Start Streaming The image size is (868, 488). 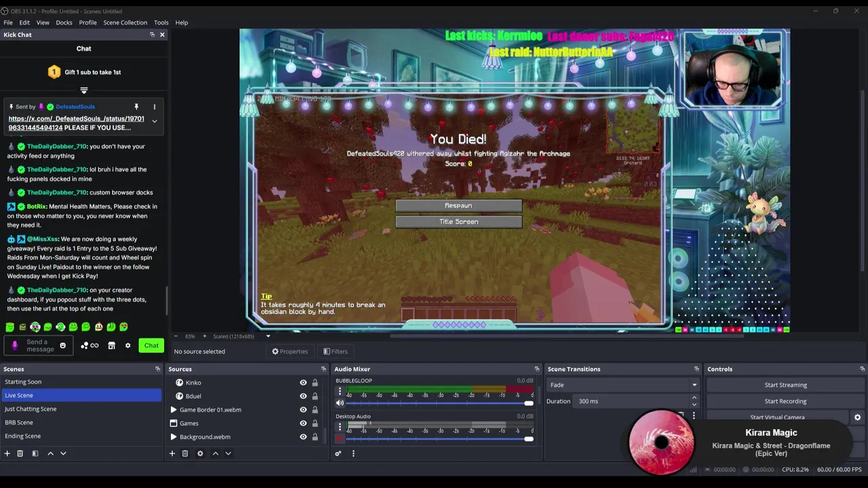point(785,385)
